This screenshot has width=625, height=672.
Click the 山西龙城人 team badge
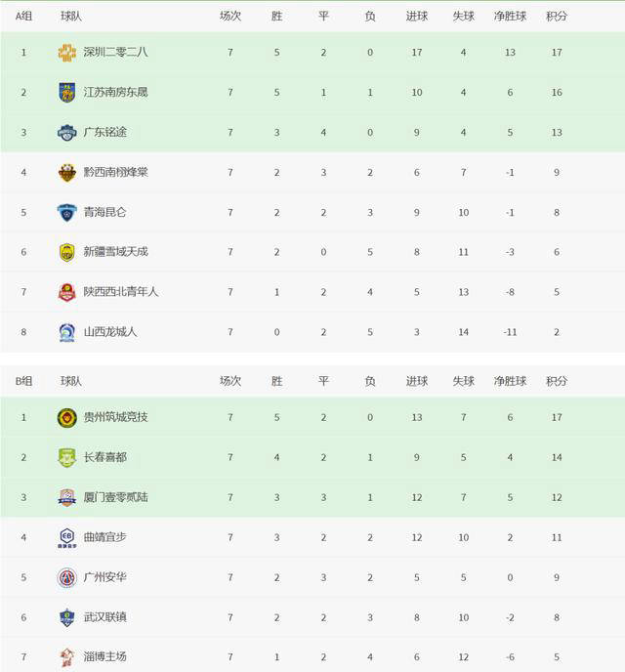[66, 332]
